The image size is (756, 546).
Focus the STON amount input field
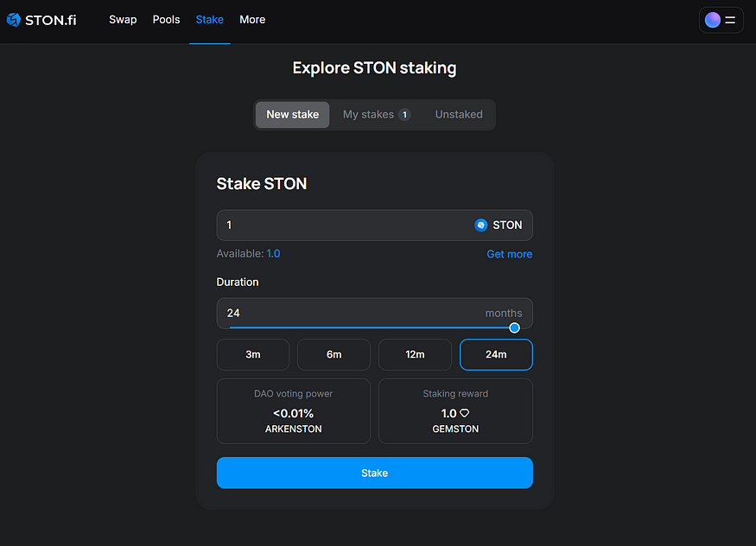[x=341, y=225]
